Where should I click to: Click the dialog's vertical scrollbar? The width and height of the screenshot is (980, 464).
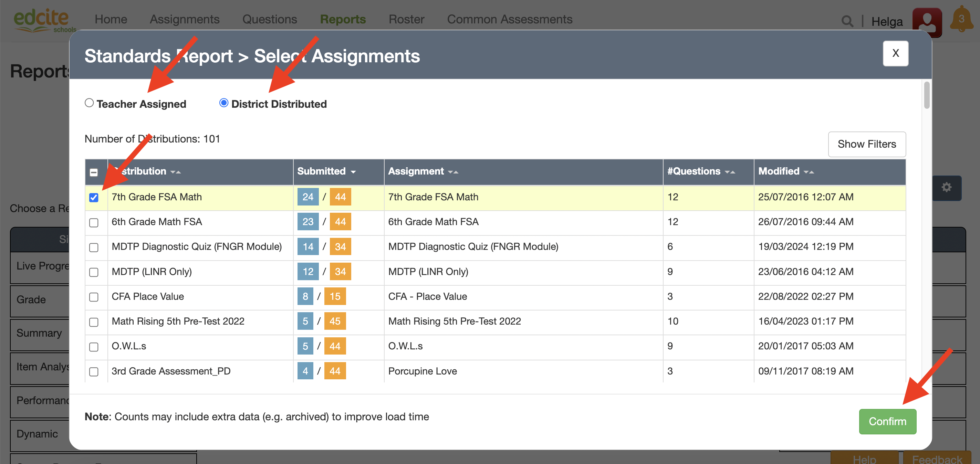click(x=926, y=95)
